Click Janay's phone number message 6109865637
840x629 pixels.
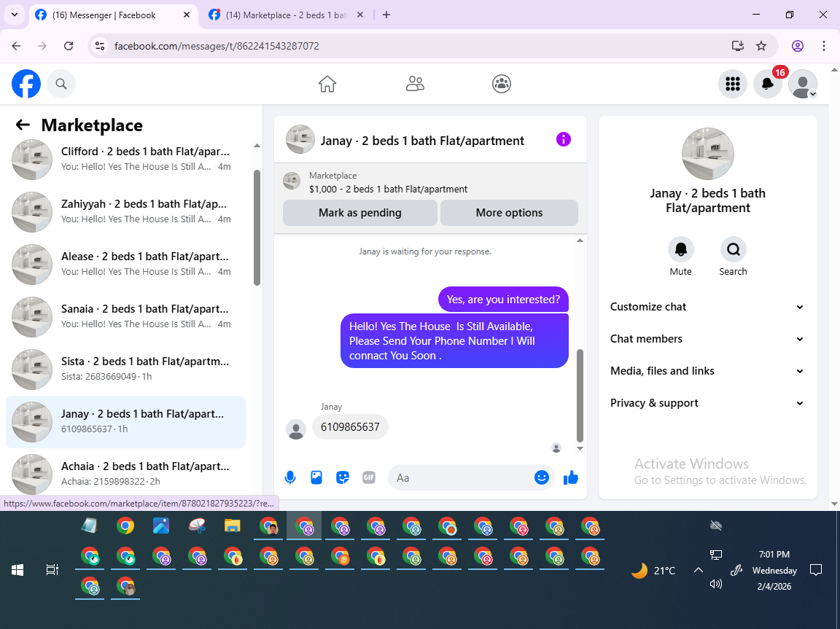[350, 426]
